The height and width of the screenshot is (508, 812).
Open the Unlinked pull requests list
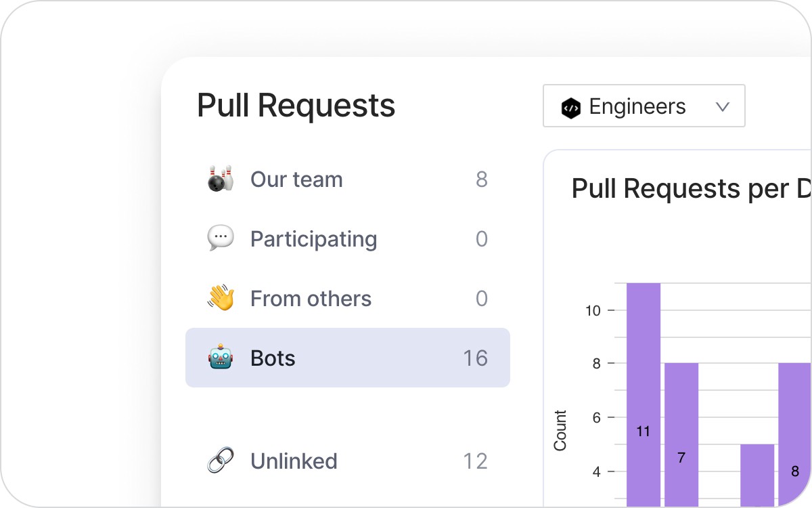(294, 461)
